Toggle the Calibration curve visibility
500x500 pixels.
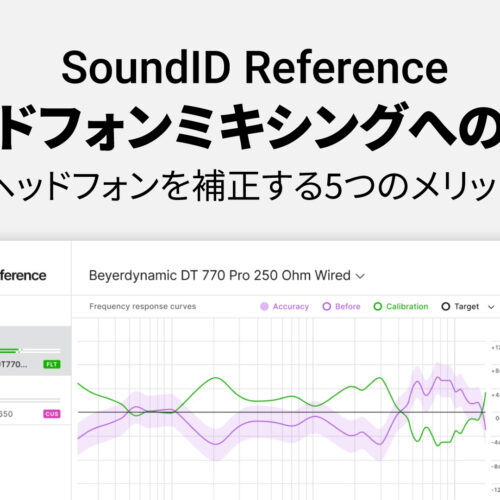[401, 306]
